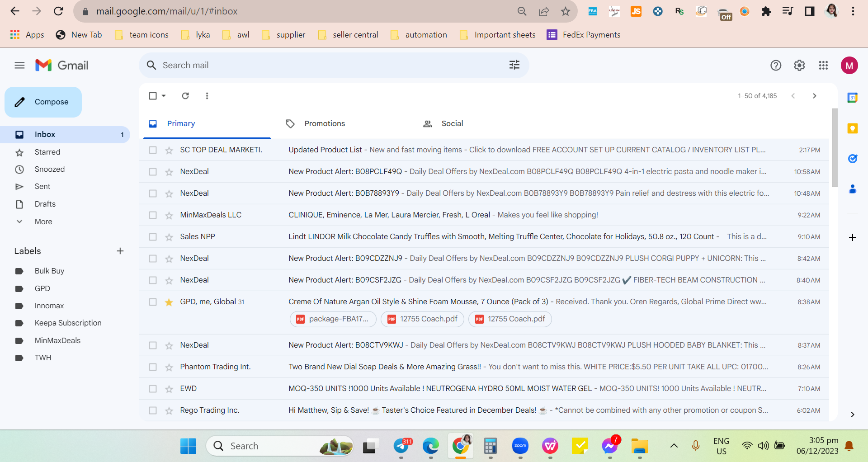Click the Google account avatar M
Viewport: 868px width, 462px height.
coord(849,66)
